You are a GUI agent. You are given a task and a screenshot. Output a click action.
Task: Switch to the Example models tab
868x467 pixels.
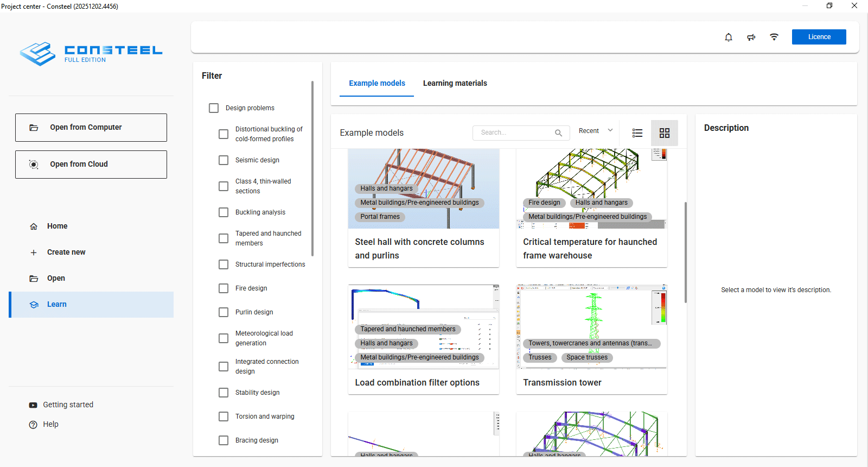click(x=377, y=83)
